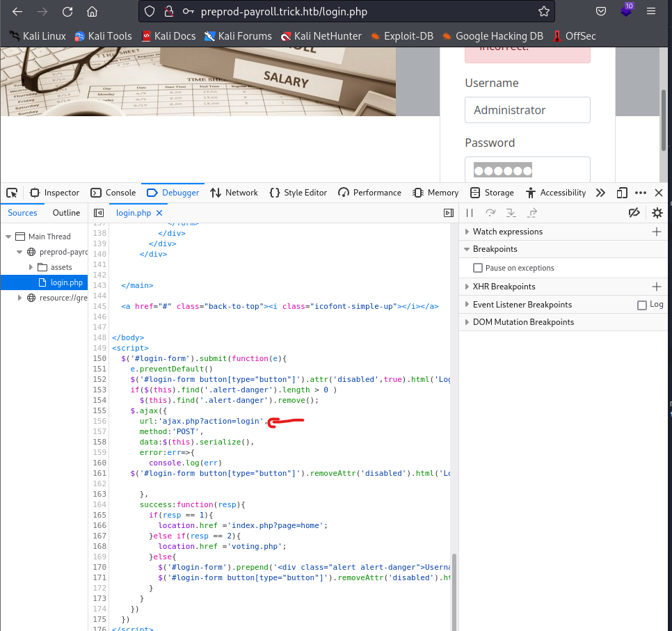Toggle Responsive Design Mode
Viewport: 672px width, 631px height.
point(622,193)
